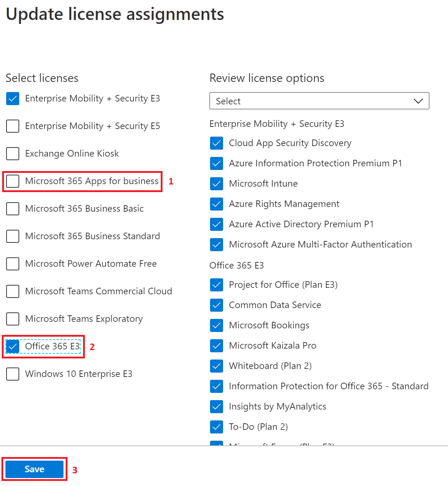448x486 pixels.
Task: Enable Windows 10 Enterprise E3 license
Action: click(13, 374)
